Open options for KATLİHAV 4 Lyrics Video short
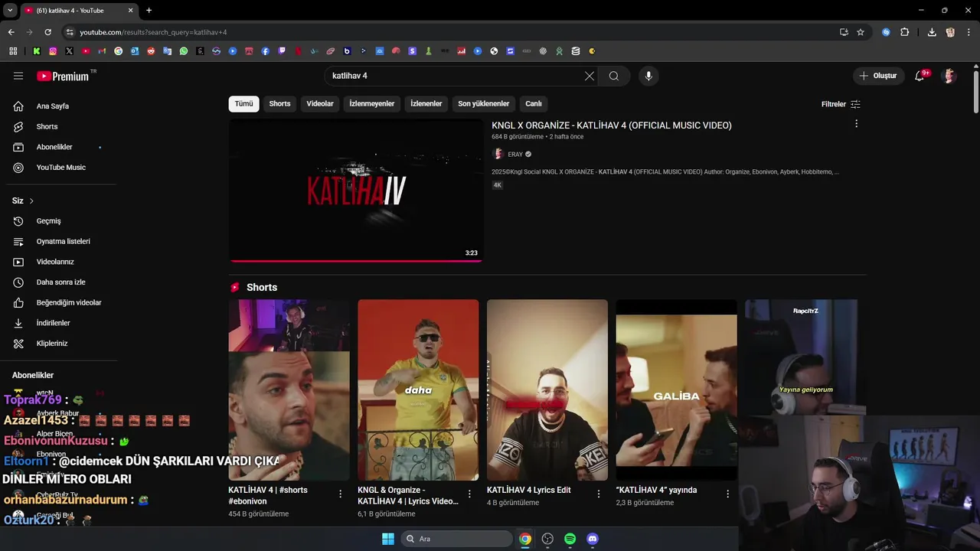The height and width of the screenshot is (551, 980). coord(469,494)
